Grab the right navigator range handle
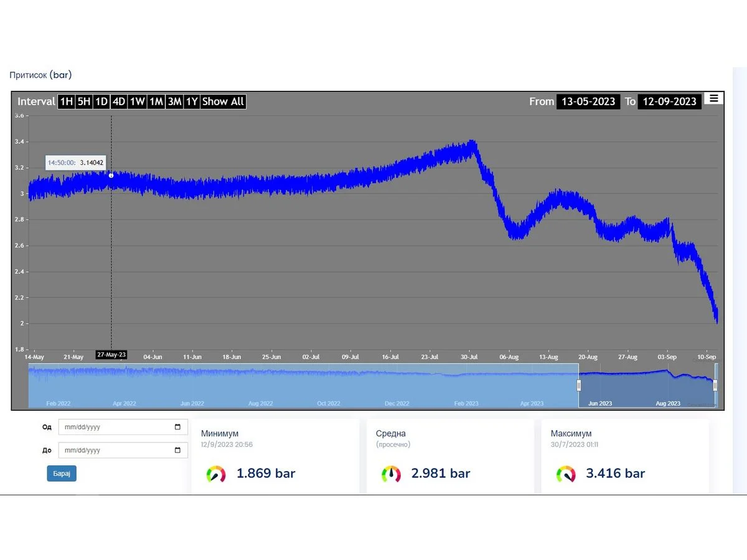The height and width of the screenshot is (560, 747). 715,385
